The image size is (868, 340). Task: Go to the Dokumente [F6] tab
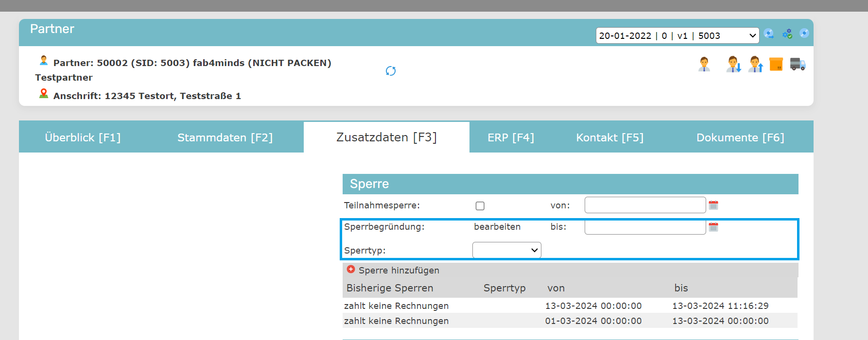pyautogui.click(x=740, y=137)
